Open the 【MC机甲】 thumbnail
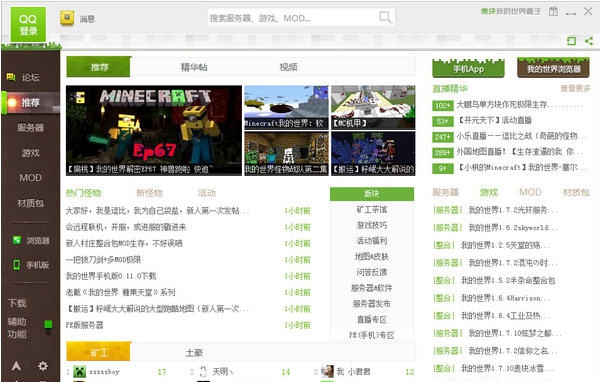Screen dimensions: 600x382 373,107
